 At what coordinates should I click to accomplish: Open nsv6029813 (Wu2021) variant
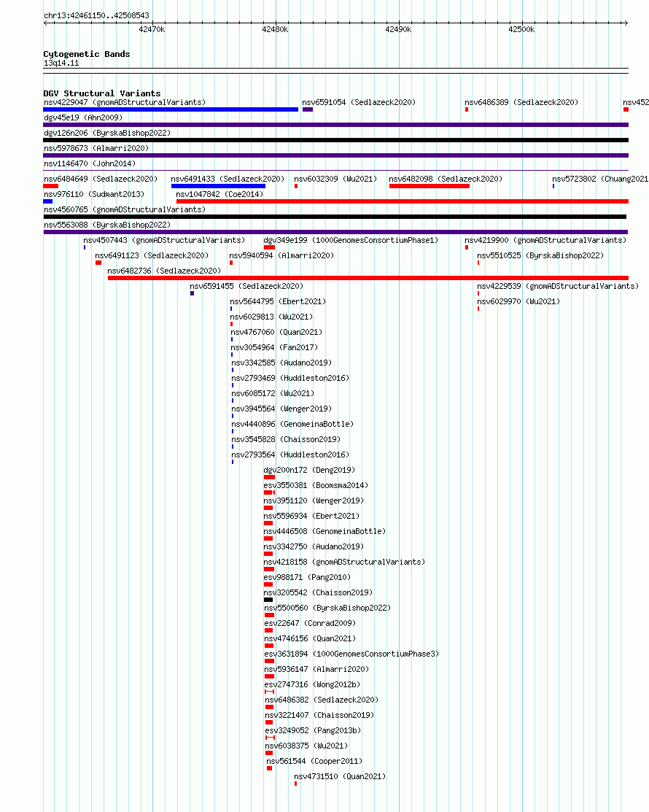271,317
